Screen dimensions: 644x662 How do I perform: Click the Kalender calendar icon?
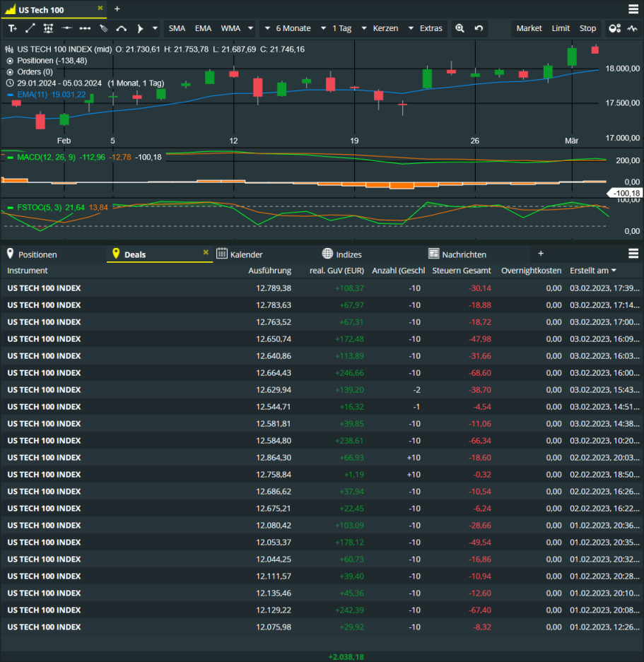coord(222,254)
